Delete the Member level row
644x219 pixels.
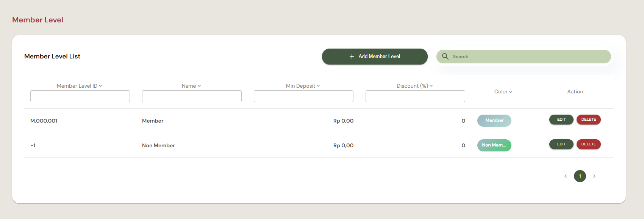589,120
